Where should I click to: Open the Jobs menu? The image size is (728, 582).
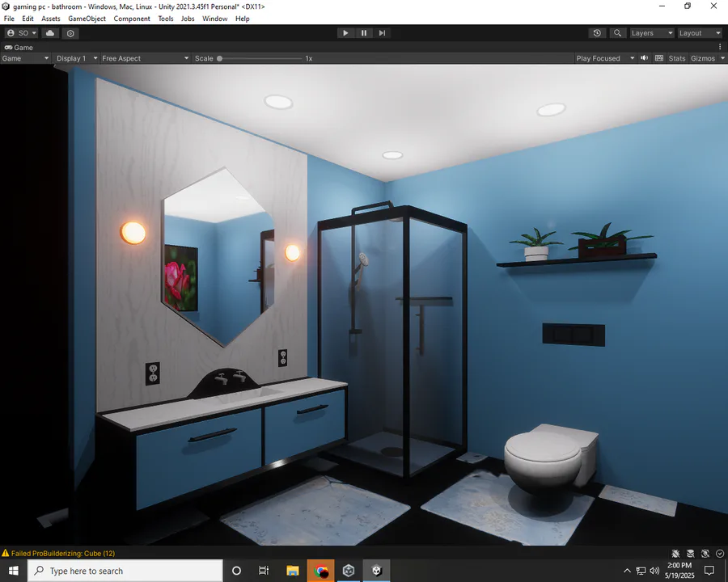click(188, 19)
